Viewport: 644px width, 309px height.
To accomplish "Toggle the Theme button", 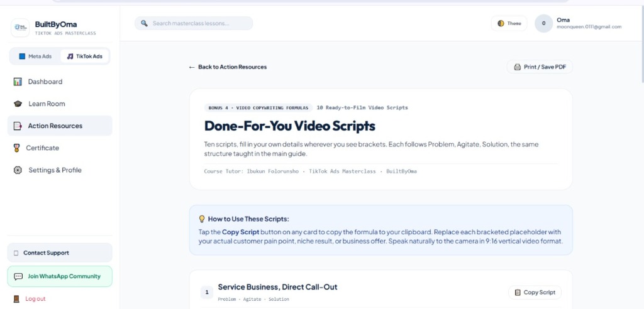I will pyautogui.click(x=509, y=23).
